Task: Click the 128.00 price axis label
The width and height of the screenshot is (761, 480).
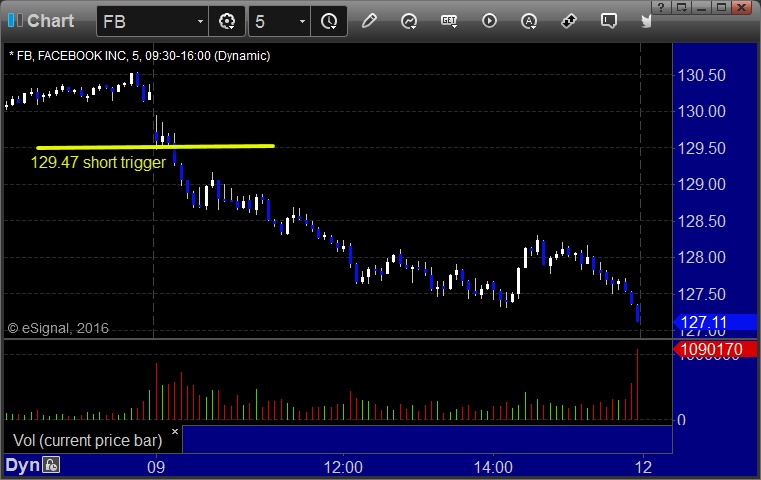Action: 701,257
